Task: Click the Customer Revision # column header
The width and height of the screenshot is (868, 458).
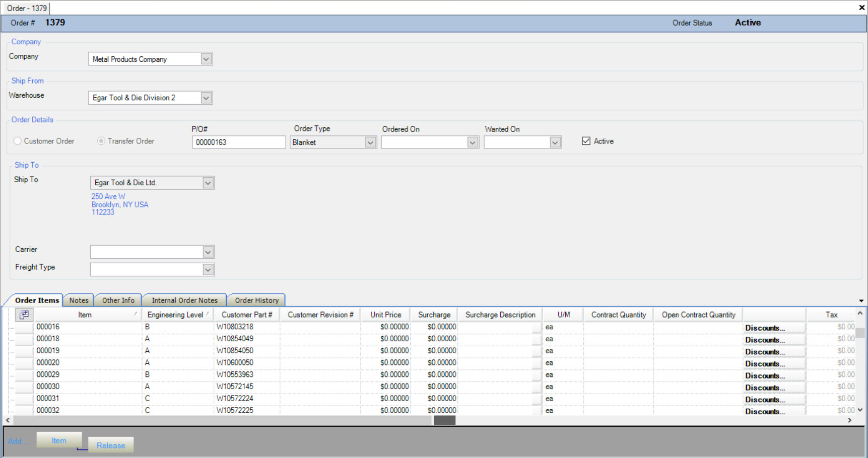Action: tap(320, 315)
